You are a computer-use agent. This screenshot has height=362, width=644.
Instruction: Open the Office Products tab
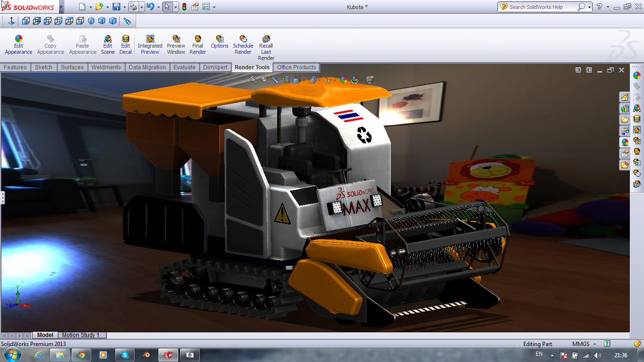click(297, 67)
